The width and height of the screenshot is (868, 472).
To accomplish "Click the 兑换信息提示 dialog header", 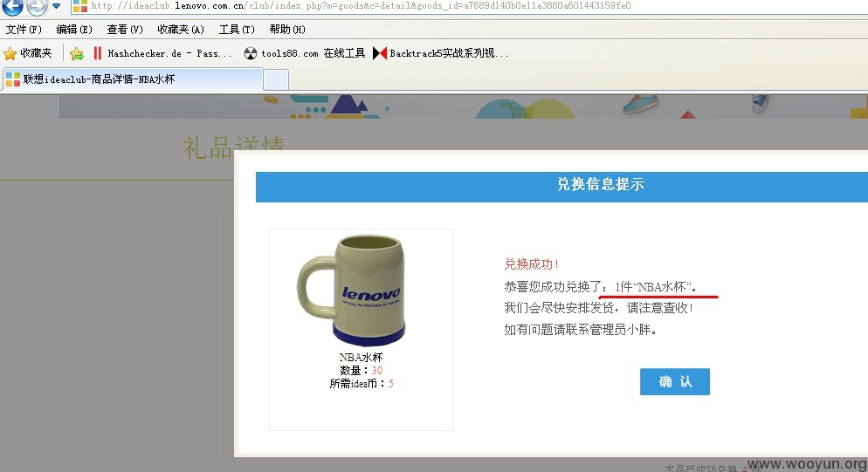I will (x=561, y=187).
